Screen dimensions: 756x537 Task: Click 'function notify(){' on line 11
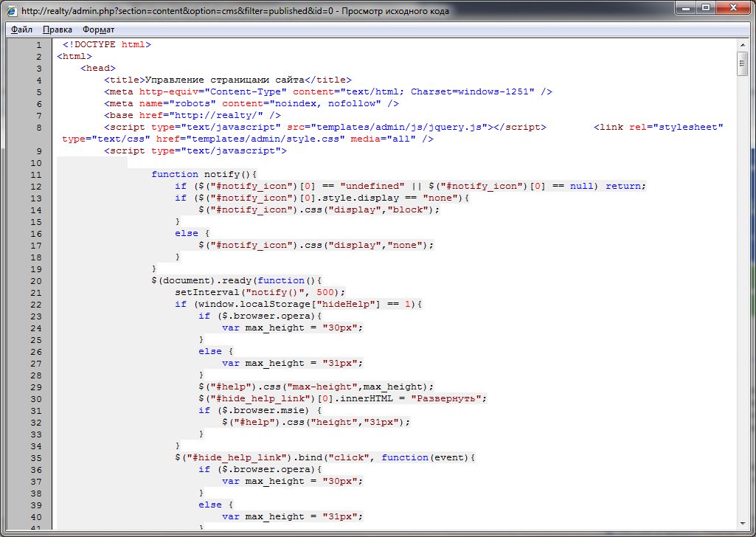pos(204,174)
